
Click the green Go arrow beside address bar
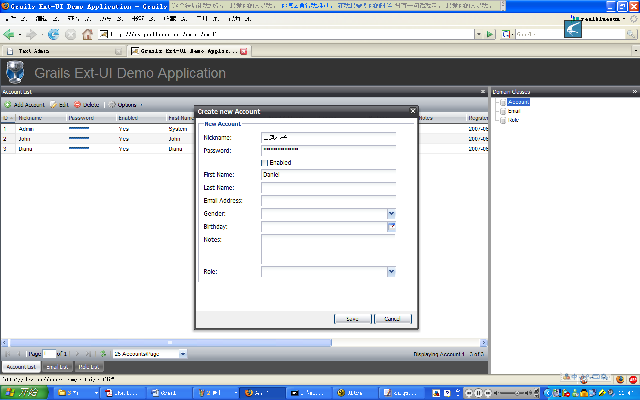pos(490,34)
